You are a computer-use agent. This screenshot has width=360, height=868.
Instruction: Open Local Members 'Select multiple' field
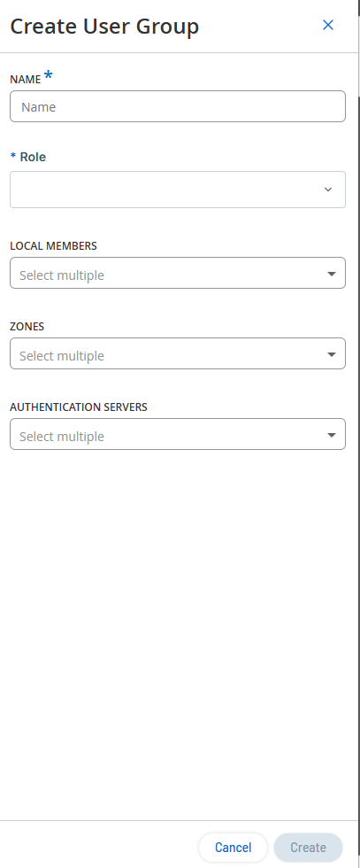click(x=178, y=273)
